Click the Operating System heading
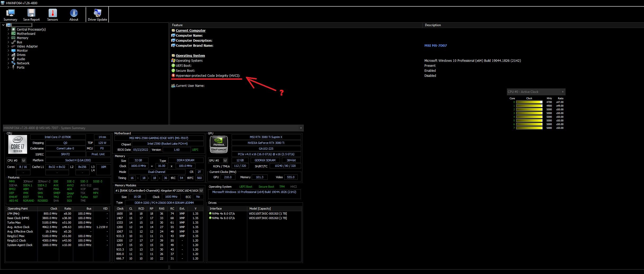Screen dimensions: 644x274 [190, 55]
